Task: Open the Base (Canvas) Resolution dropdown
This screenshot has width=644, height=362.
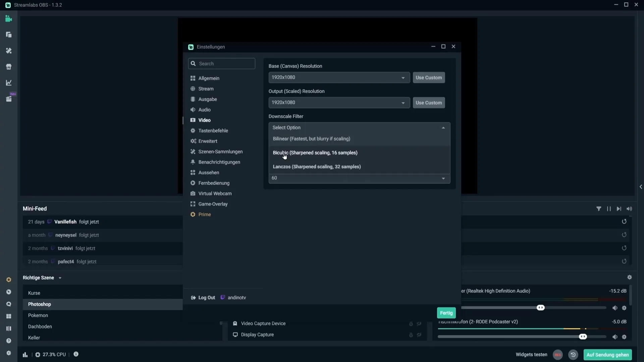Action: 339,77
